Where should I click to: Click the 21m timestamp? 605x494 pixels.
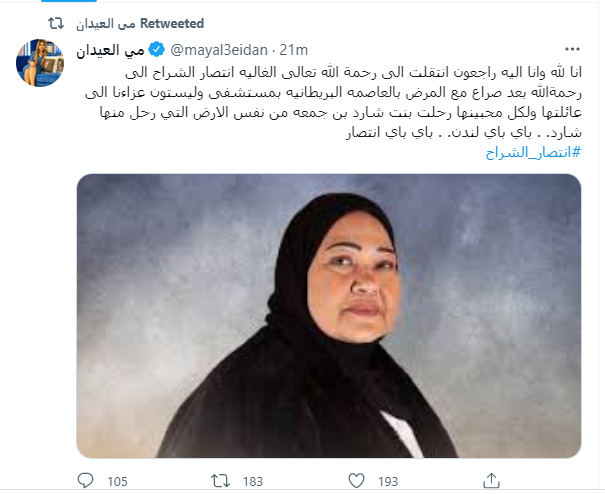click(294, 50)
